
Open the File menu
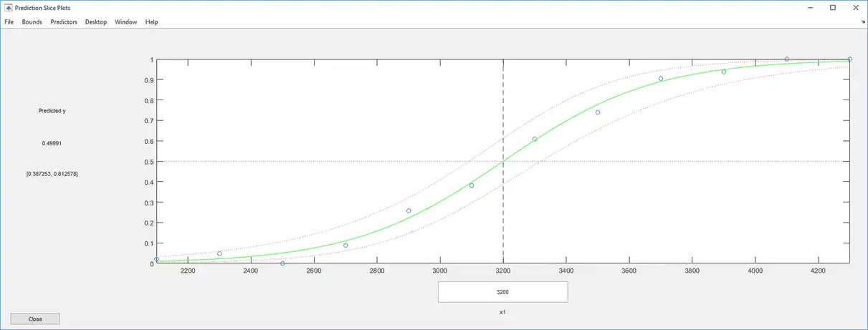9,22
